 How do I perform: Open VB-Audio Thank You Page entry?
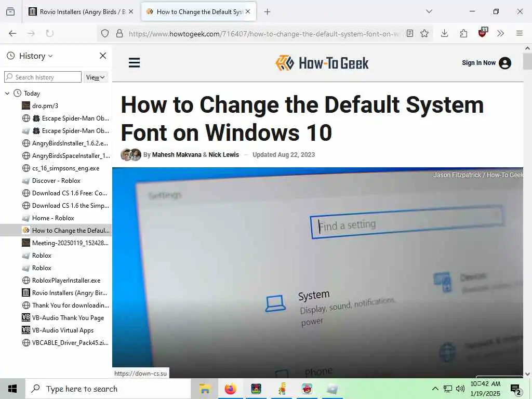point(56,318)
